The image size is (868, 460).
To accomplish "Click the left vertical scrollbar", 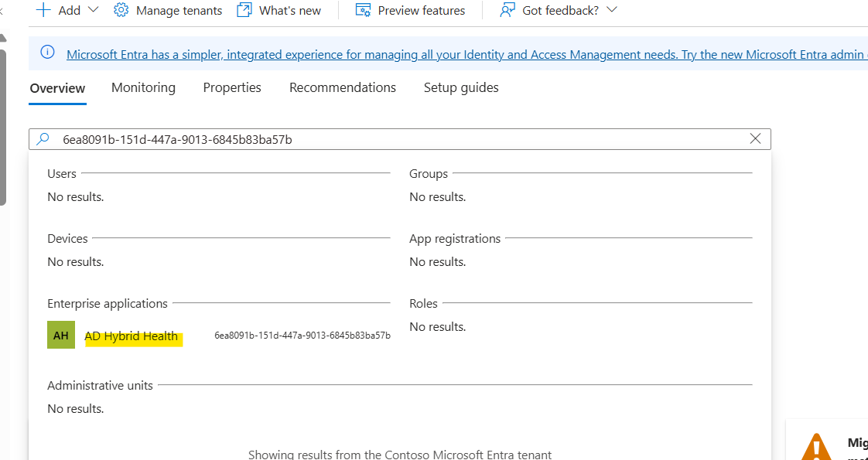I will tap(3, 124).
